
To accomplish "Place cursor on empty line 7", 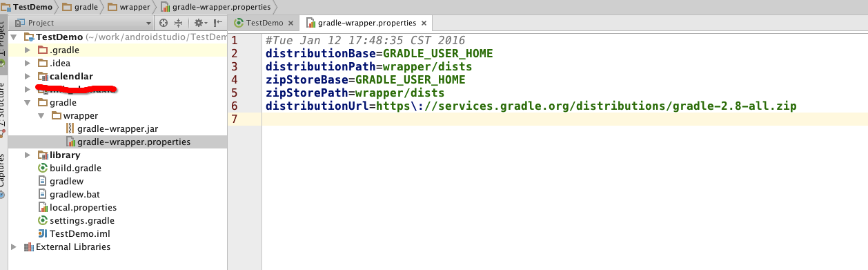I will [564, 119].
